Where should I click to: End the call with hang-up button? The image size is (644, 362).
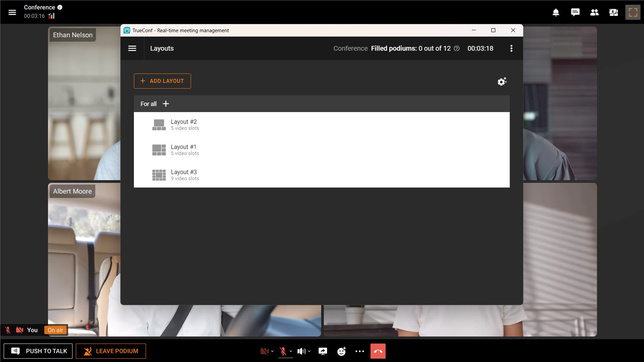pos(378,351)
